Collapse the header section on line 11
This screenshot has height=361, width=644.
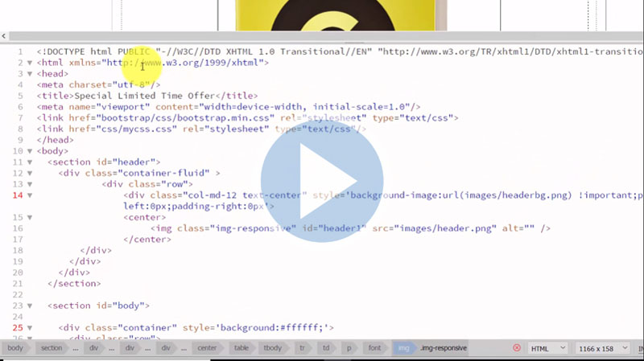(x=30, y=162)
